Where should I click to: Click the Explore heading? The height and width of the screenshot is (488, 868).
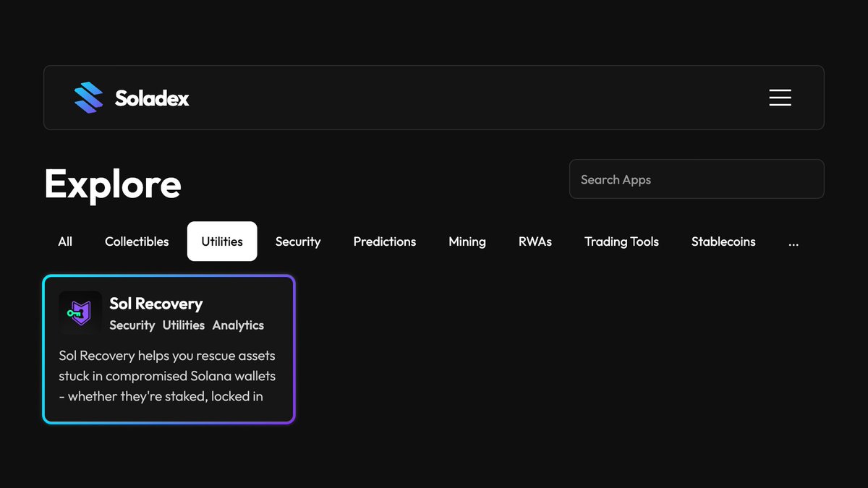(113, 184)
